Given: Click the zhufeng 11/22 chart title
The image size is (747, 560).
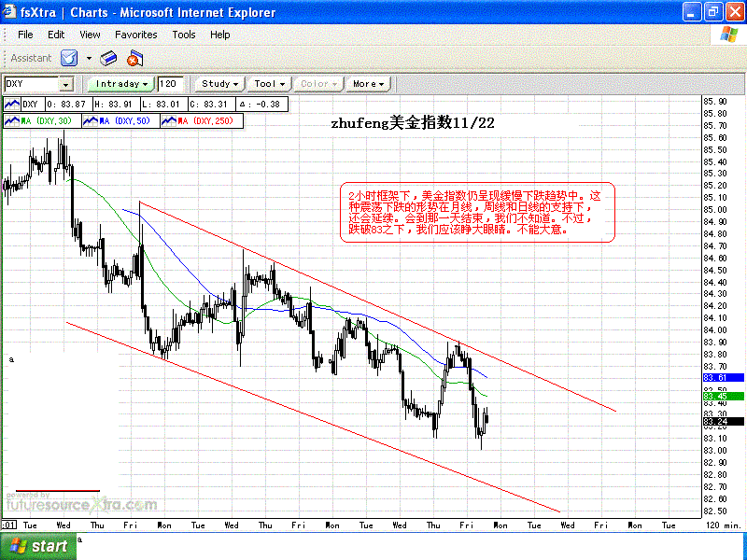Looking at the screenshot, I should [x=413, y=123].
